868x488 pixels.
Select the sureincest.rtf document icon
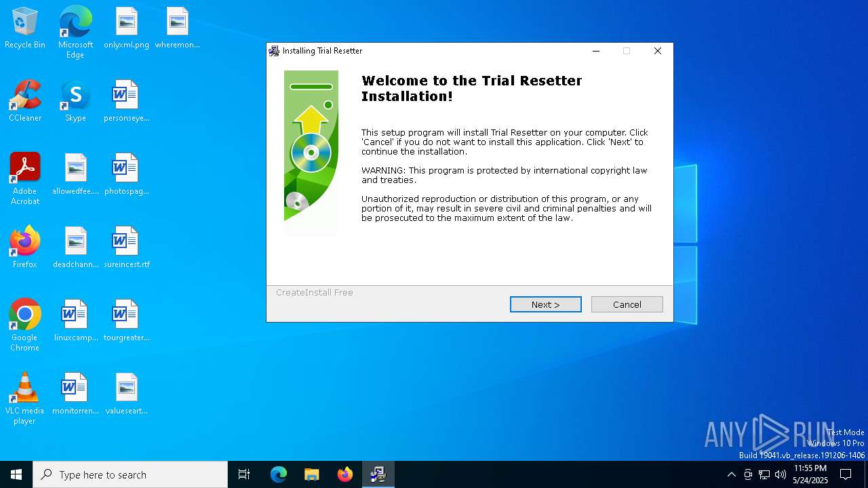point(126,248)
